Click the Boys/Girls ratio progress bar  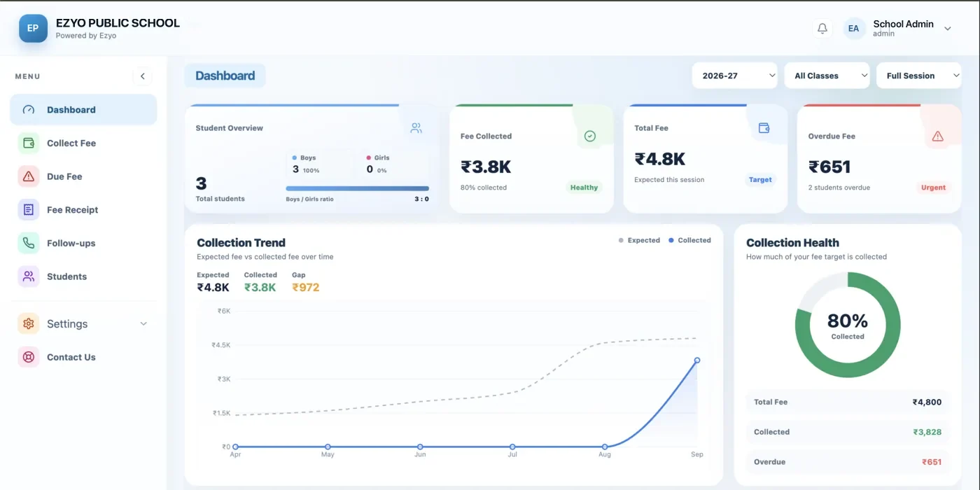click(357, 188)
